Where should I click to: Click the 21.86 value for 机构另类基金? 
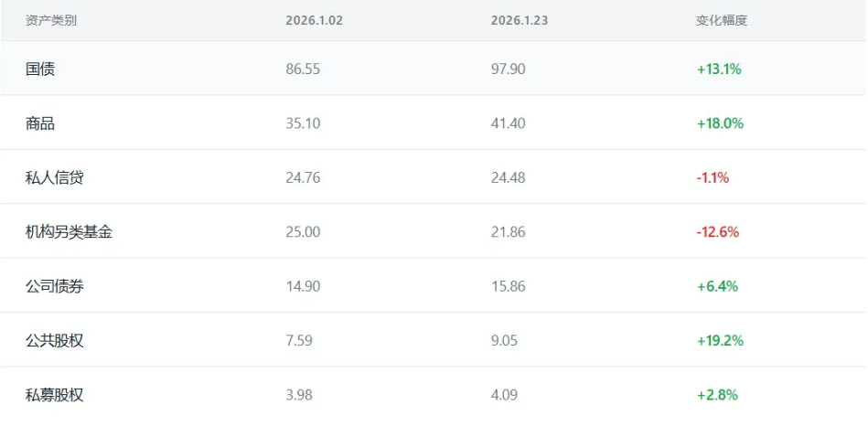pyautogui.click(x=508, y=232)
